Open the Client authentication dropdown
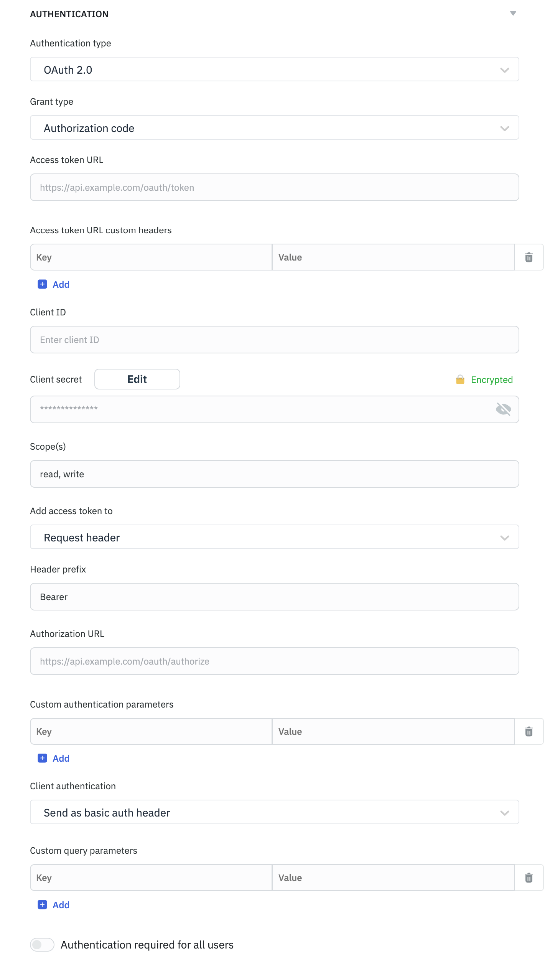 coord(274,812)
